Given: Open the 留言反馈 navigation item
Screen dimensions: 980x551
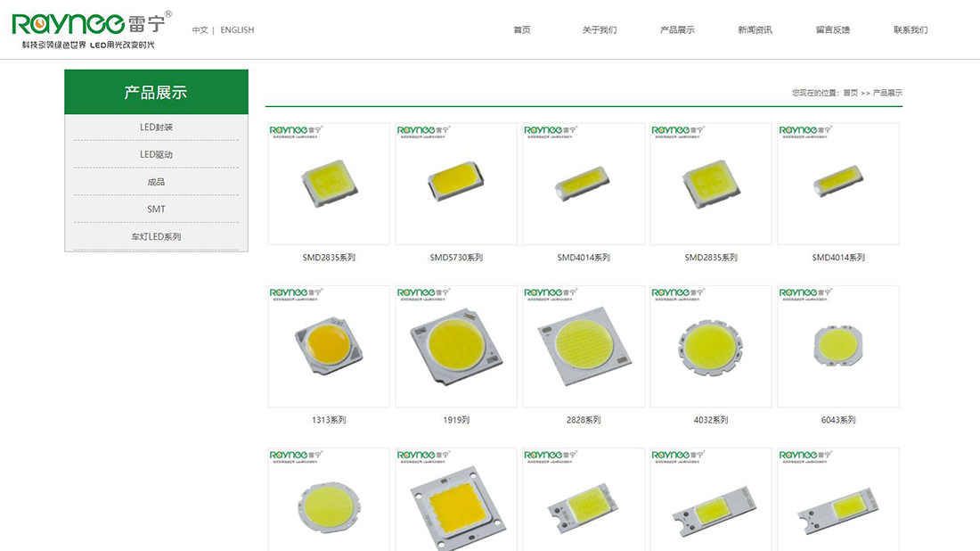Looking at the screenshot, I should tap(832, 30).
